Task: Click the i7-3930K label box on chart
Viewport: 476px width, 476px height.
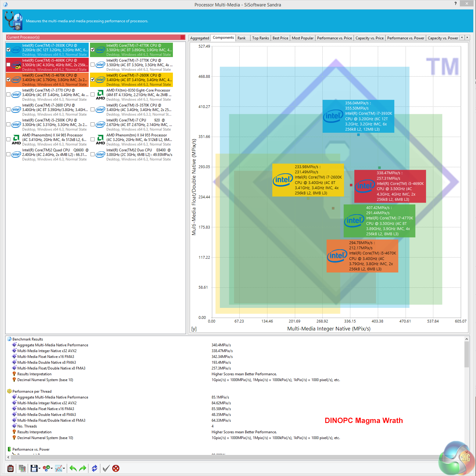Action: tap(358, 116)
